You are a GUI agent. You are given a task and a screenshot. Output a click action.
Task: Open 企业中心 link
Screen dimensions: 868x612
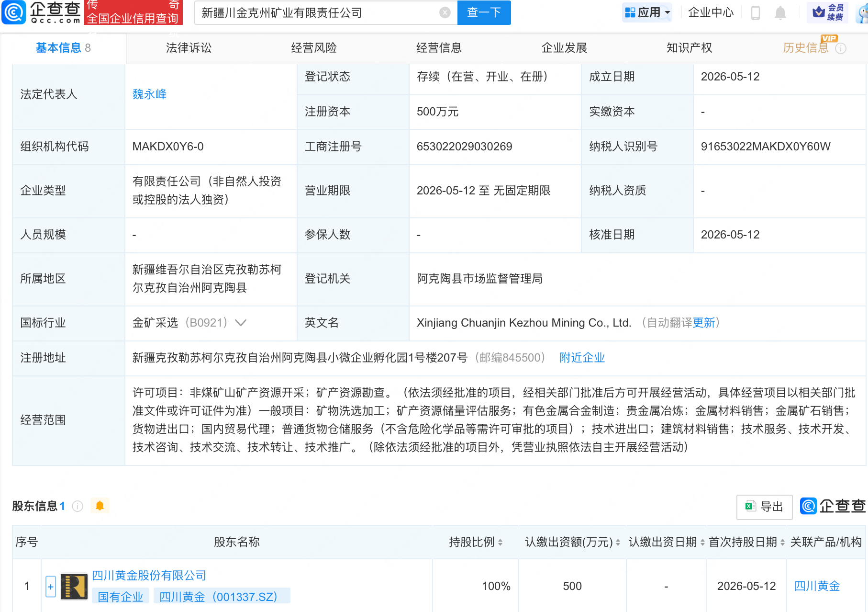click(x=711, y=12)
